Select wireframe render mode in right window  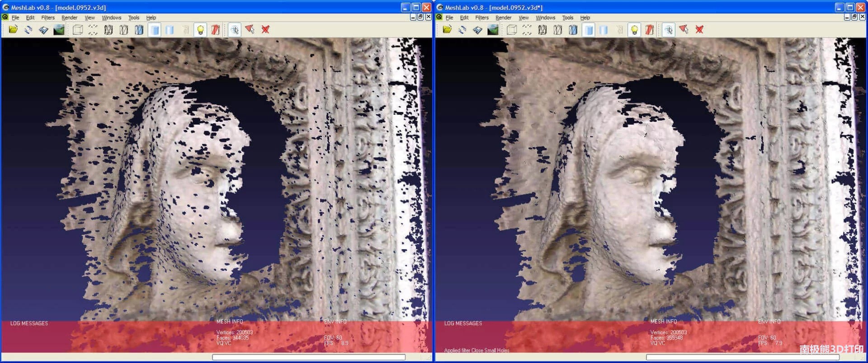(x=542, y=30)
